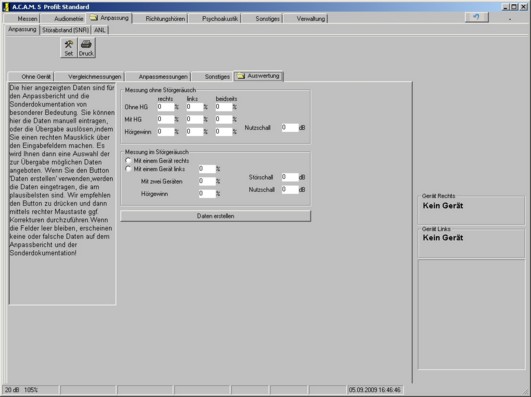Click the application icon in title bar
Screen dimensions: 531x397
6,6
